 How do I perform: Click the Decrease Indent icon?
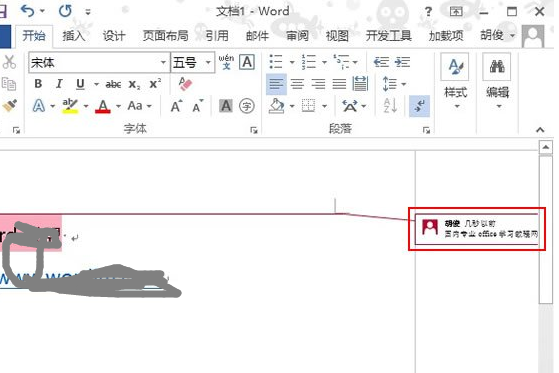pos(381,62)
